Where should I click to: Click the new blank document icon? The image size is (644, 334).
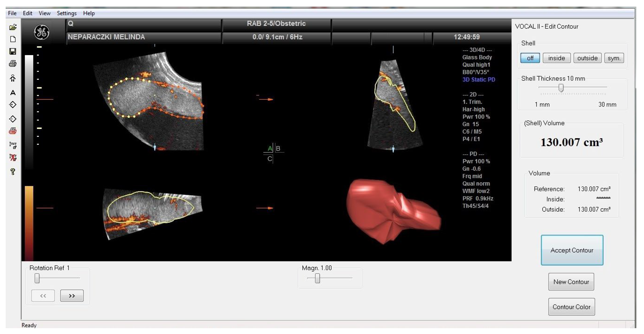click(x=13, y=39)
